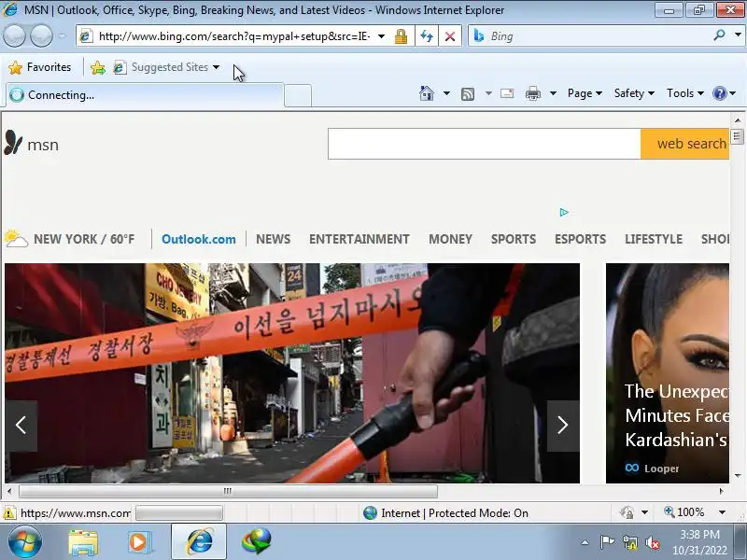The image size is (747, 560).
Task: Click the Action Center flag icon
Action: pos(606,542)
